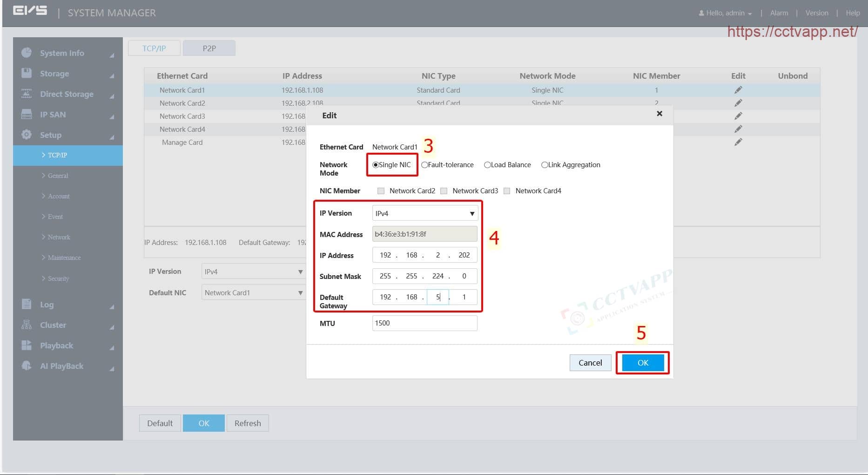Close the Edit dialog with X
The image size is (868, 475).
(659, 114)
